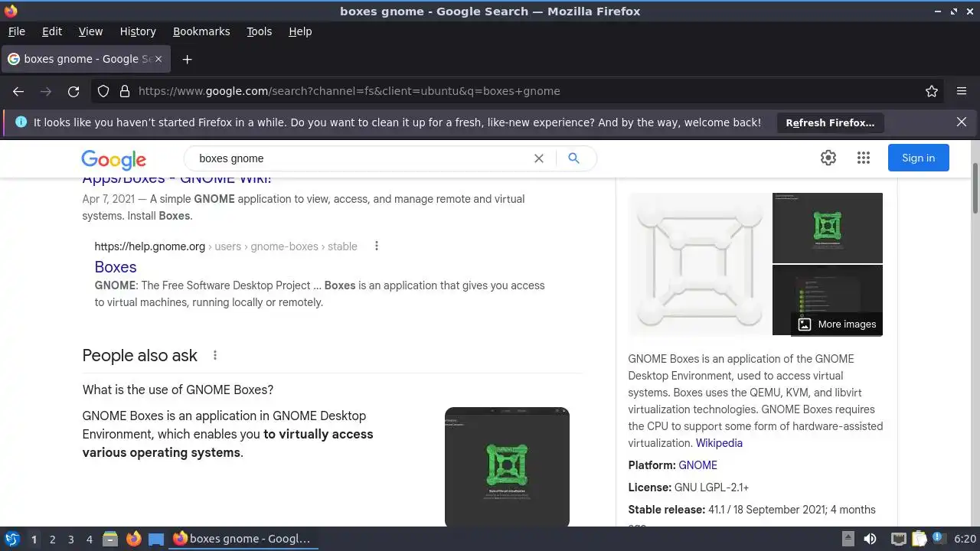Open clipboard manager tray icon
980x551 pixels.
(x=919, y=539)
